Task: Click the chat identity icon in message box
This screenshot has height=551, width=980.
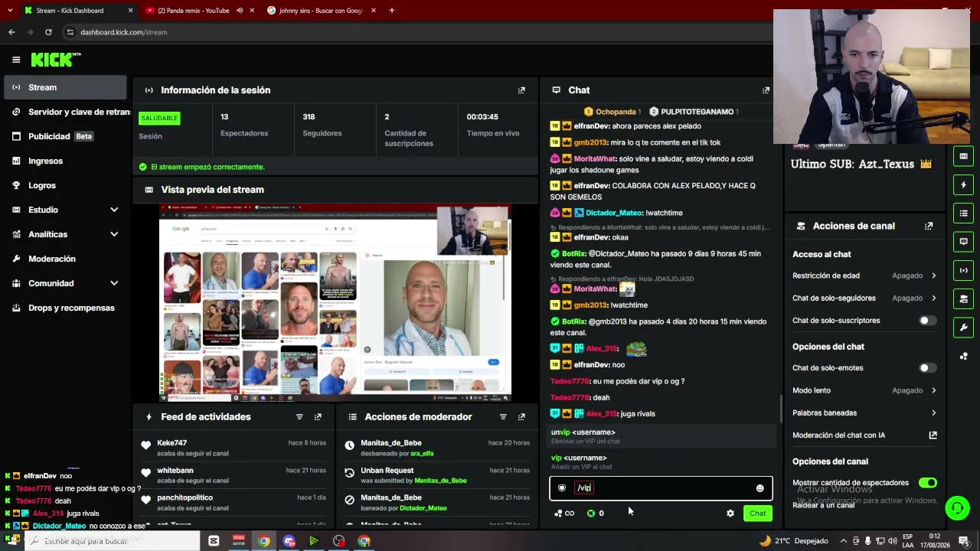Action: point(562,488)
